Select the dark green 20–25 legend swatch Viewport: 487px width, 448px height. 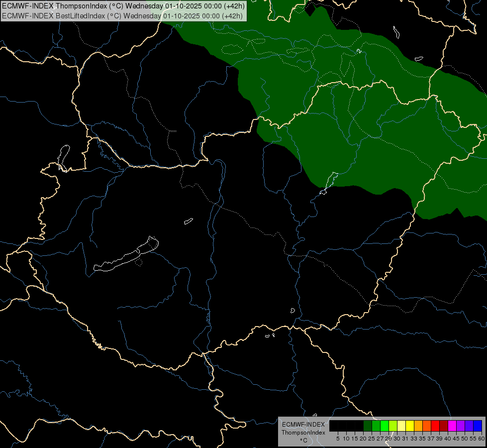(368, 426)
